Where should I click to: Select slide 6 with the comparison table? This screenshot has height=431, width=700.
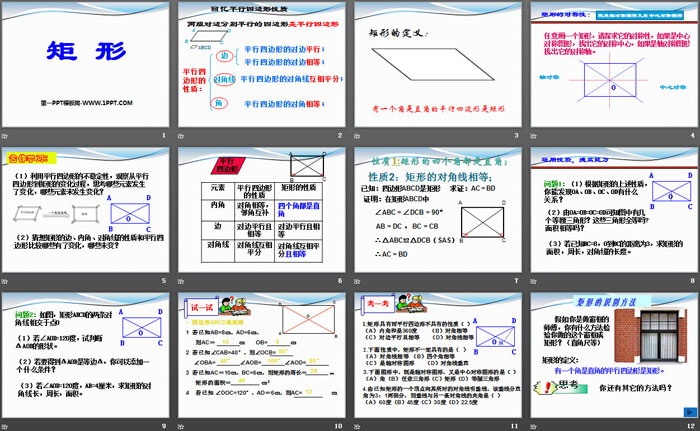tap(262, 210)
